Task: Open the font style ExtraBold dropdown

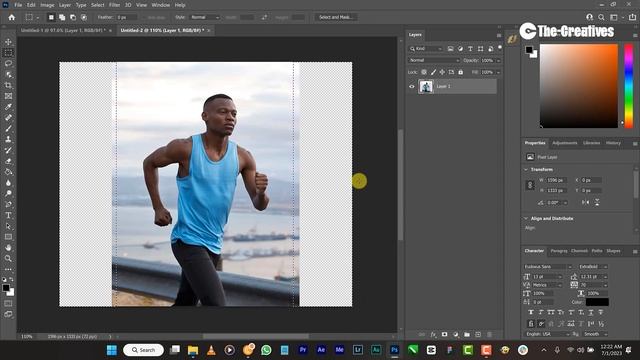Action: (x=593, y=267)
